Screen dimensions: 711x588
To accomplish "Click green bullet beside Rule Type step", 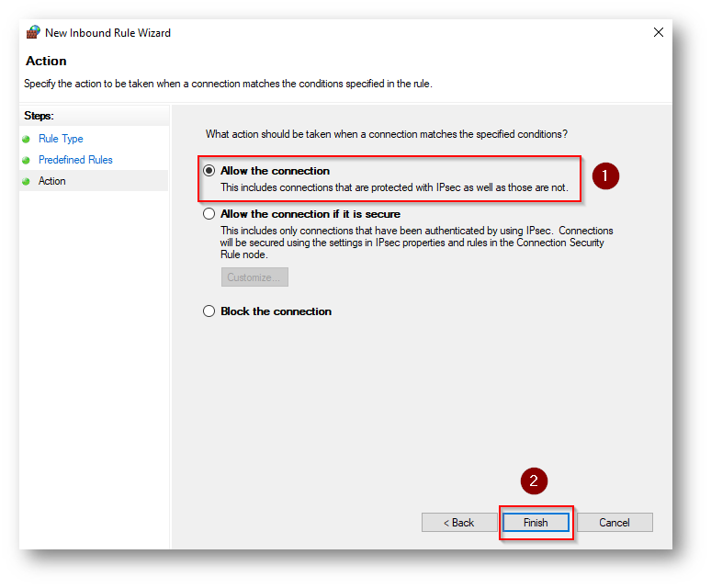I will (x=26, y=139).
